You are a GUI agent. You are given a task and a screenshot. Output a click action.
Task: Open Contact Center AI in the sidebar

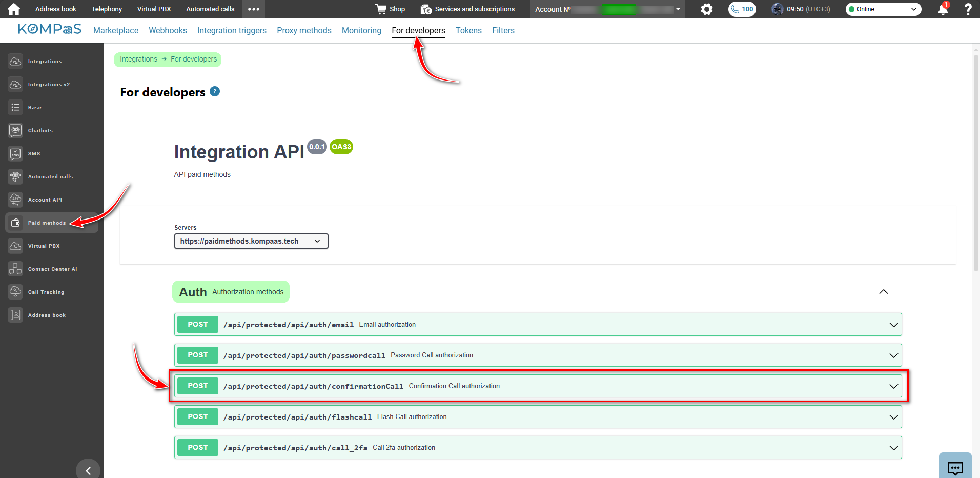pyautogui.click(x=51, y=269)
